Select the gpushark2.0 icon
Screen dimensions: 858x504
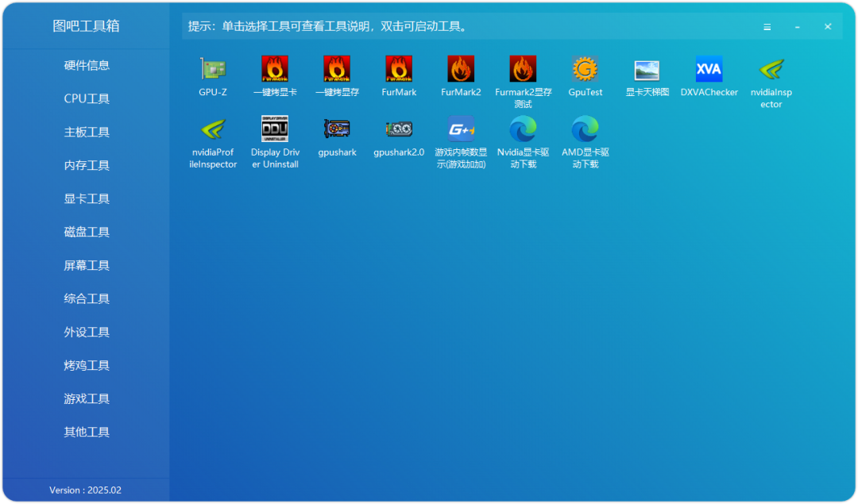399,129
